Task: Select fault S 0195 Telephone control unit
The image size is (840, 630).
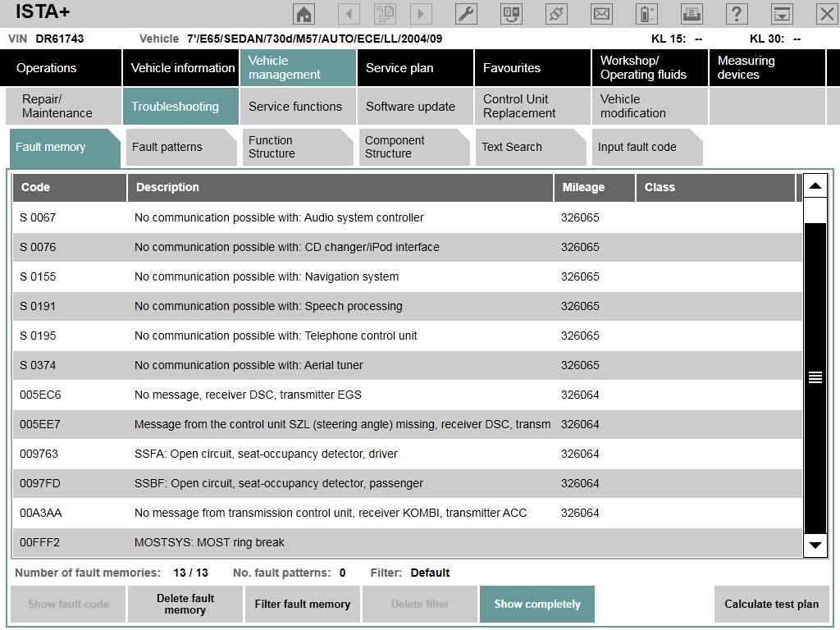Action: (x=408, y=336)
